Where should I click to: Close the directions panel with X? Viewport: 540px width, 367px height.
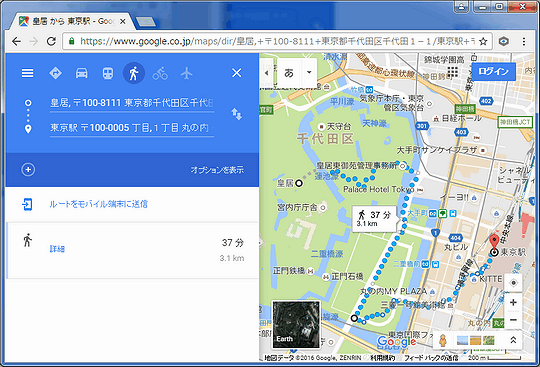tap(237, 73)
